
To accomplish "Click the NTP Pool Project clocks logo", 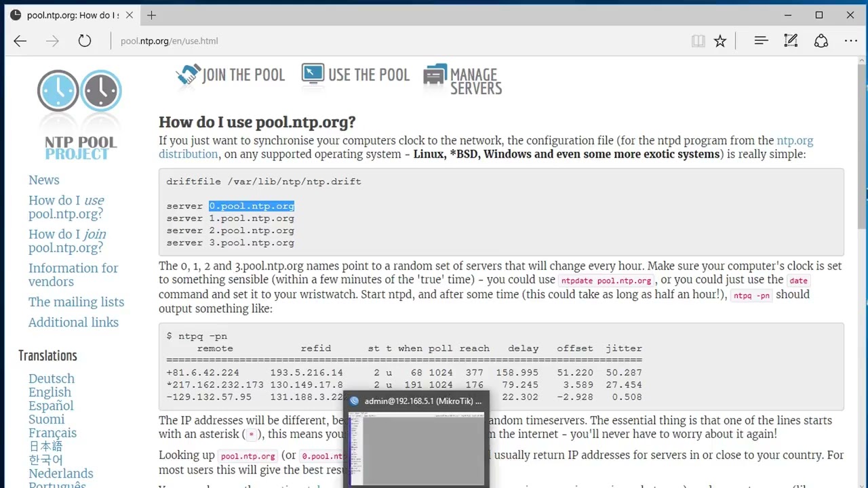I will tap(80, 113).
